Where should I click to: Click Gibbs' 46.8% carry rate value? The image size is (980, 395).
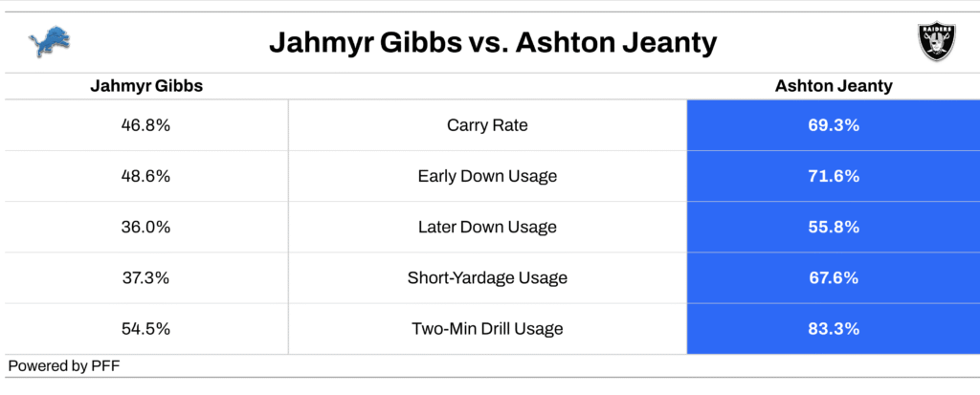click(145, 125)
